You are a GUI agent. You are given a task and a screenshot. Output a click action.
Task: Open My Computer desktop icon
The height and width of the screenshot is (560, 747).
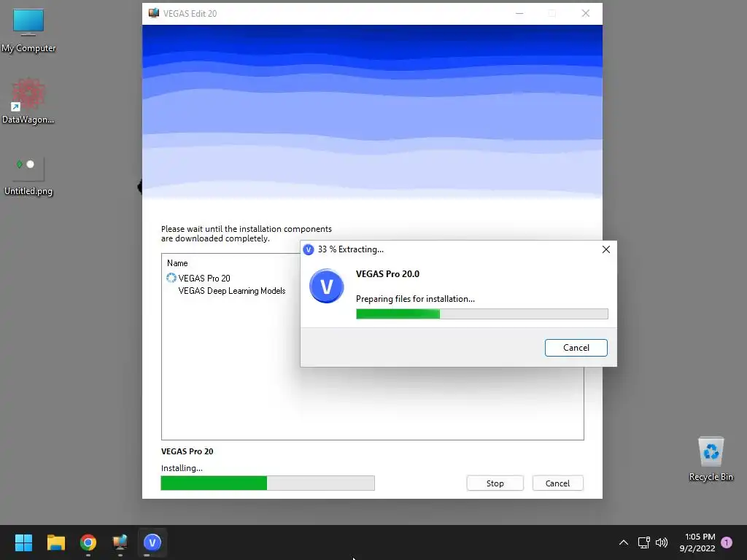(28, 31)
